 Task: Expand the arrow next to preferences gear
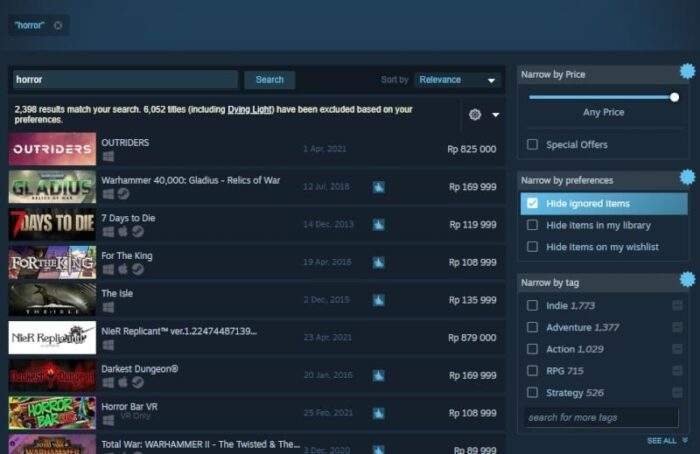tap(496, 115)
